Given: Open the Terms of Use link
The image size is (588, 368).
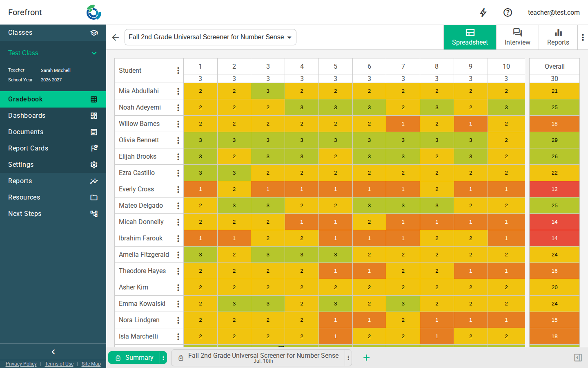Looking at the screenshot, I should click(x=59, y=364).
